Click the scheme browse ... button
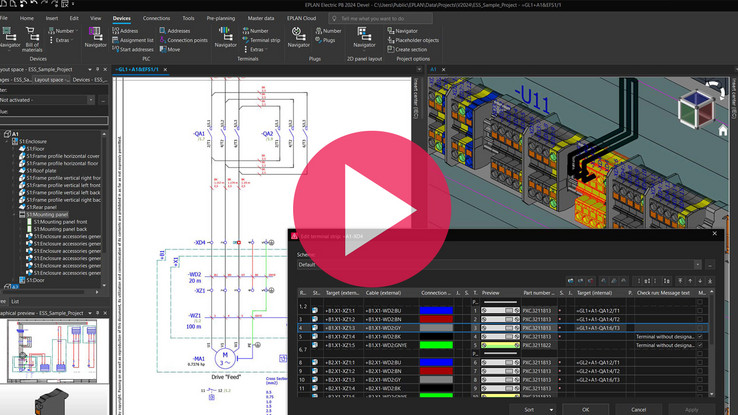The image size is (738, 415). (710, 264)
